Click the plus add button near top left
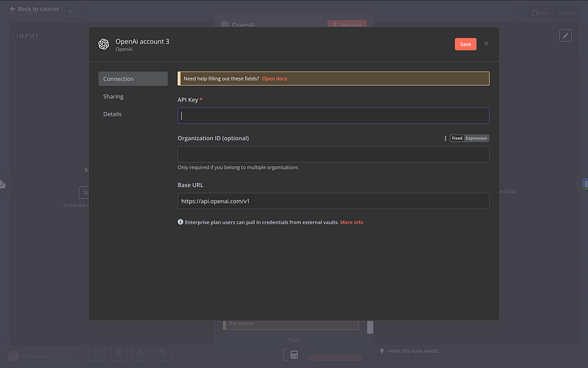The image size is (588, 368). click(70, 11)
